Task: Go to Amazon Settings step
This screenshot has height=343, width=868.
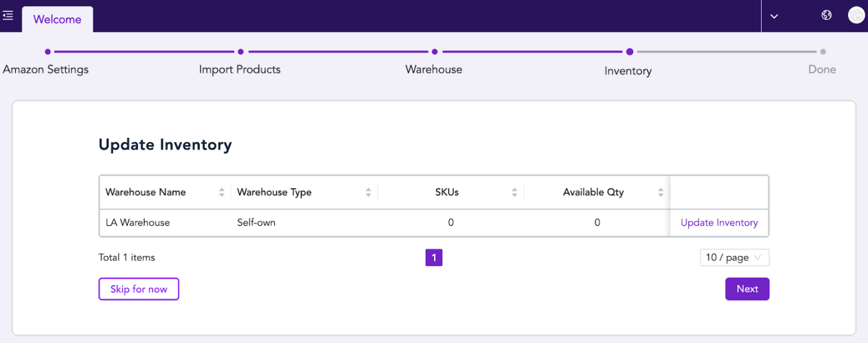Action: 46,69
